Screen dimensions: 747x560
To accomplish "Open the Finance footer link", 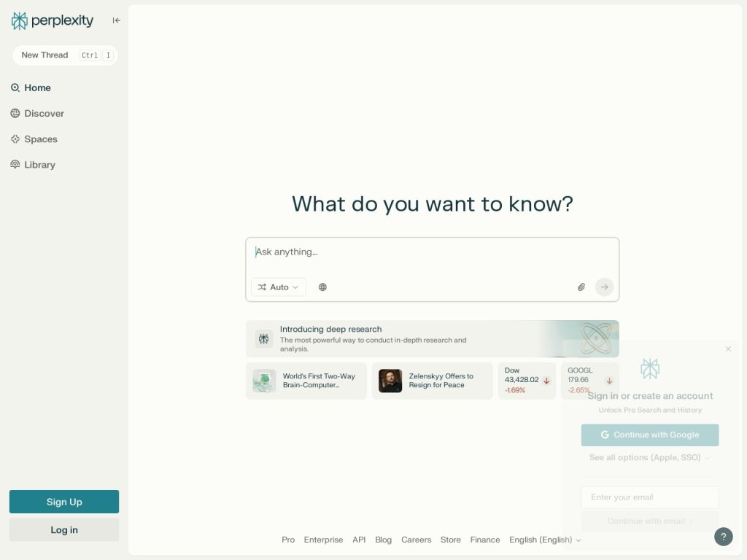I will coord(485,540).
